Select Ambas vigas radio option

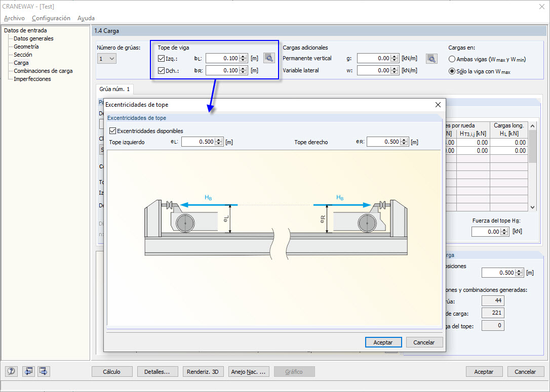pos(452,59)
